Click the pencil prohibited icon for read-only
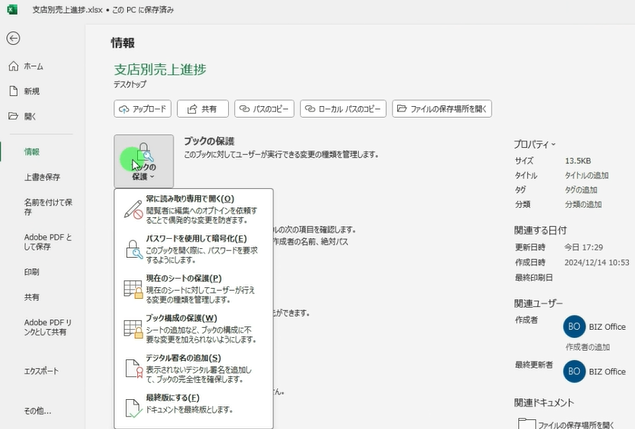 pos(133,209)
